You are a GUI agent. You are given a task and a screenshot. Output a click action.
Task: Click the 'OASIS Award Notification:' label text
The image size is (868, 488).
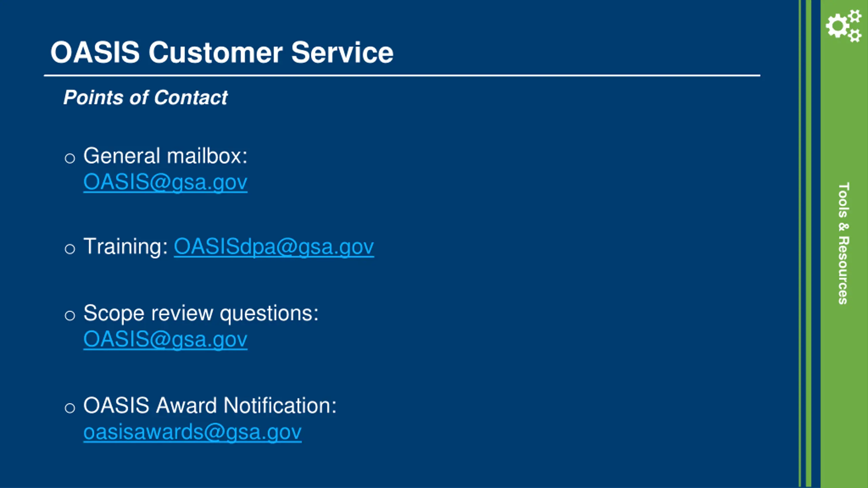pyautogui.click(x=210, y=405)
